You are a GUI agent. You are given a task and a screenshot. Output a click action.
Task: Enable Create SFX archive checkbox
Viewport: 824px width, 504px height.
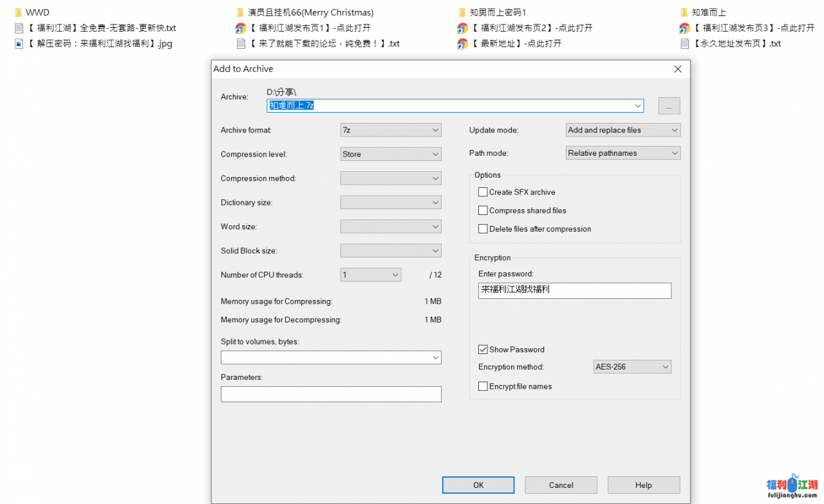pyautogui.click(x=483, y=192)
